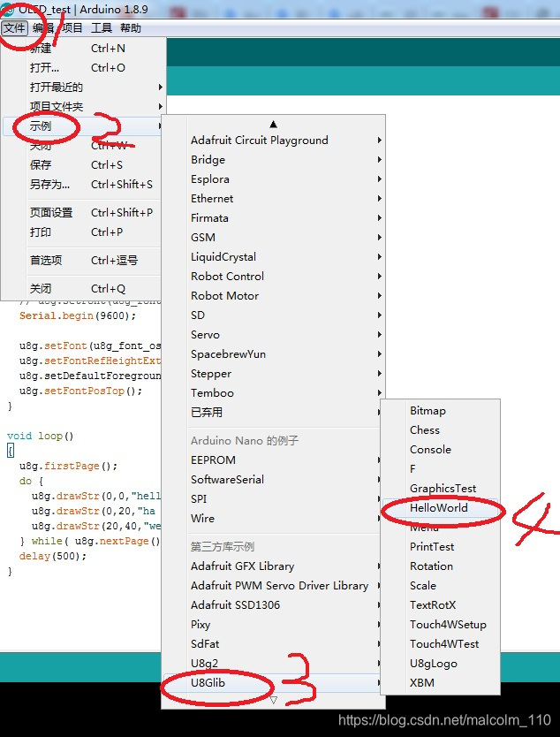Choose 打开... from the file menu
560x737 pixels.
point(82,68)
